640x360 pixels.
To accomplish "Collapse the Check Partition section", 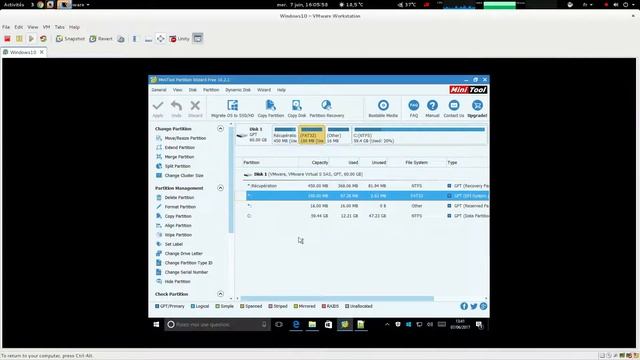I will pos(220,294).
